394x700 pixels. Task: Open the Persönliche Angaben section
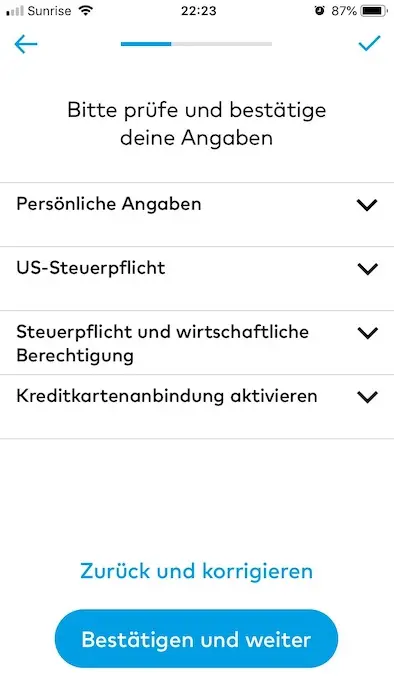(197, 214)
